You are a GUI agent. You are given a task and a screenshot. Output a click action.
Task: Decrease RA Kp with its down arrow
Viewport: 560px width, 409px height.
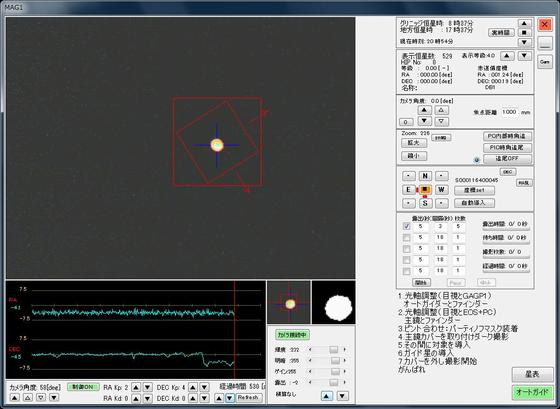(x=147, y=387)
